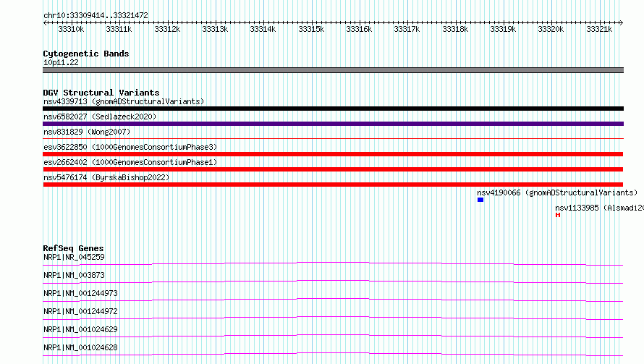Click the red esv2662402 variant bar
Viewport: 644px width, 364px height.
(333, 169)
